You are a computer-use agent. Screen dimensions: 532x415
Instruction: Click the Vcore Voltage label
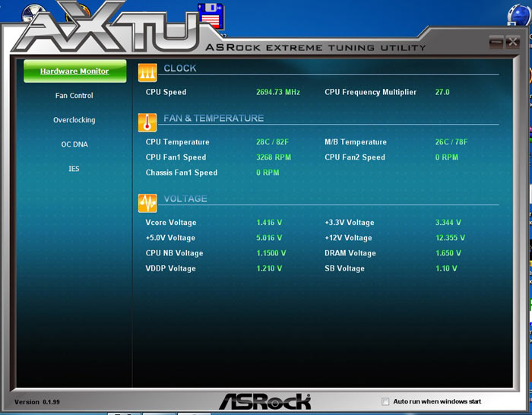pos(171,223)
